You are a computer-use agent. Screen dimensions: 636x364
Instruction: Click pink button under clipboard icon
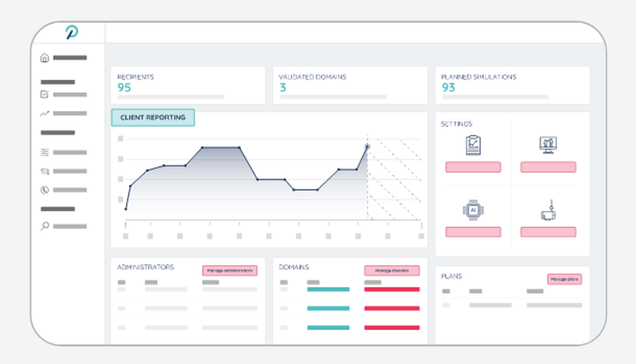point(473,167)
